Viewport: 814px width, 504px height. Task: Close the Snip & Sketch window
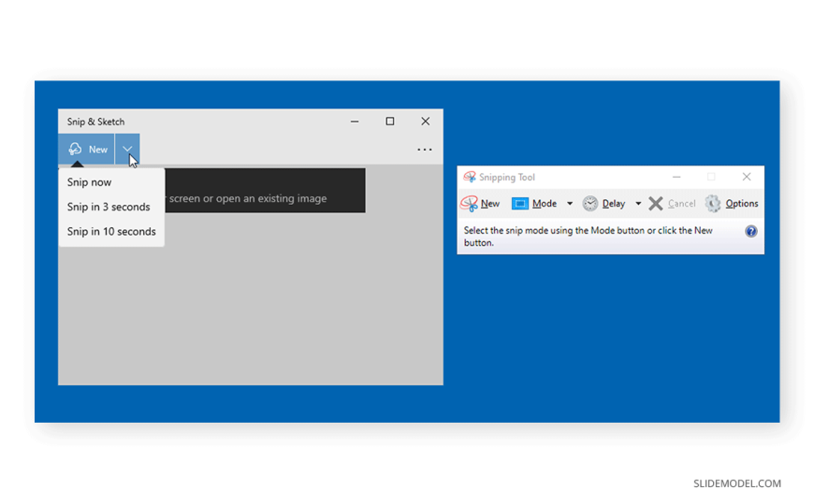click(x=425, y=122)
